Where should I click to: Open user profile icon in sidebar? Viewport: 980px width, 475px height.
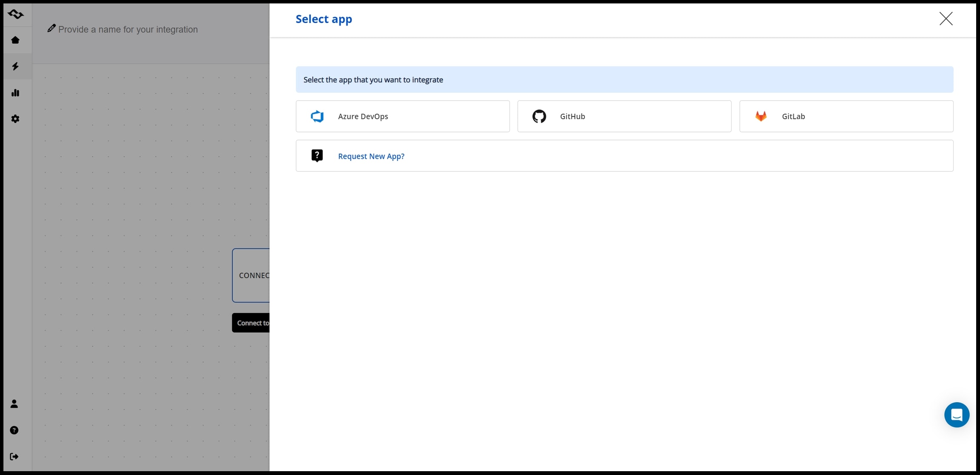tap(14, 403)
